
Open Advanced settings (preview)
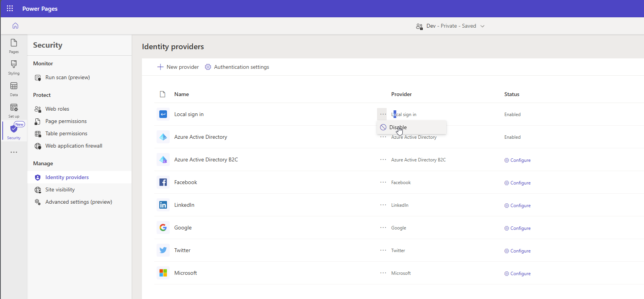tap(79, 202)
